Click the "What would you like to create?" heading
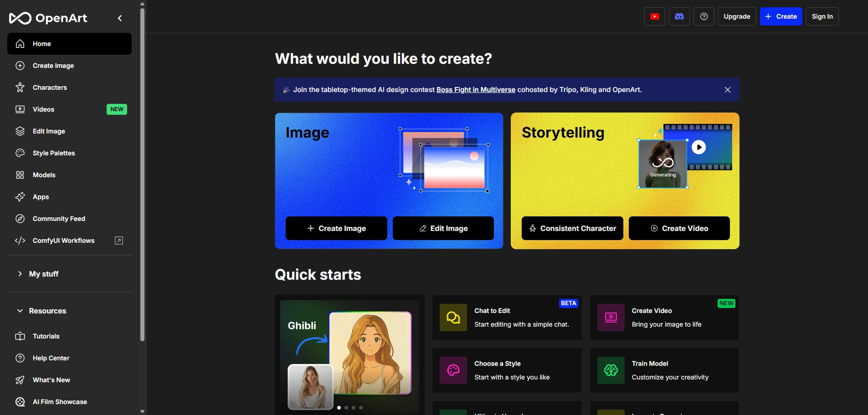The width and height of the screenshot is (868, 415). (384, 59)
